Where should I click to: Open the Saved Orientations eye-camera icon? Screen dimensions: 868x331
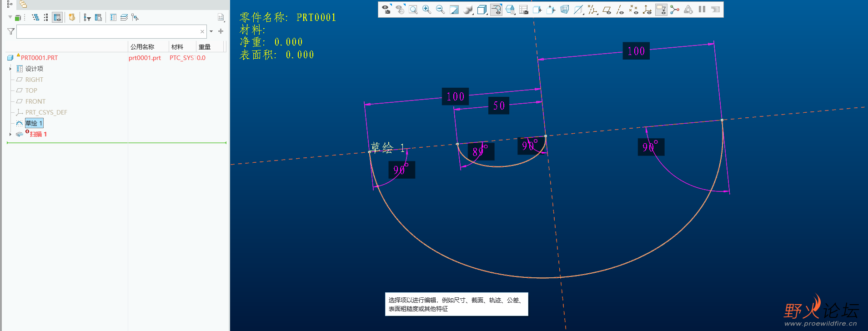tap(386, 10)
